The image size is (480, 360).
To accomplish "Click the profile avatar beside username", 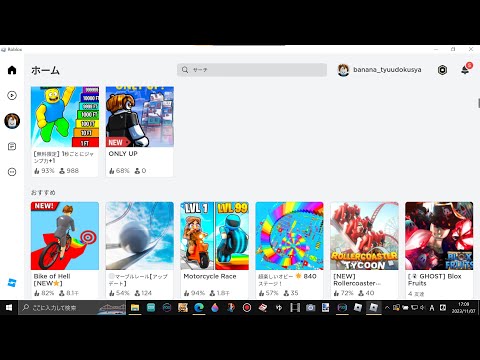I will [x=343, y=70].
